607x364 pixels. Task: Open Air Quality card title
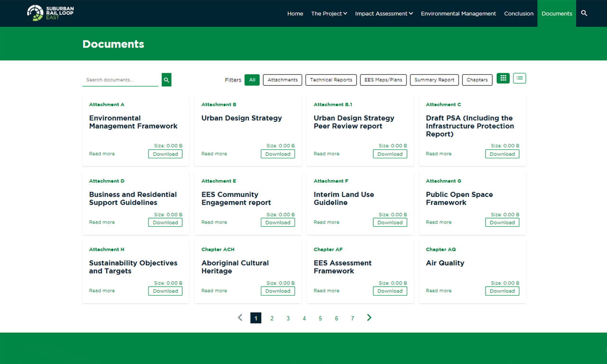tap(445, 263)
